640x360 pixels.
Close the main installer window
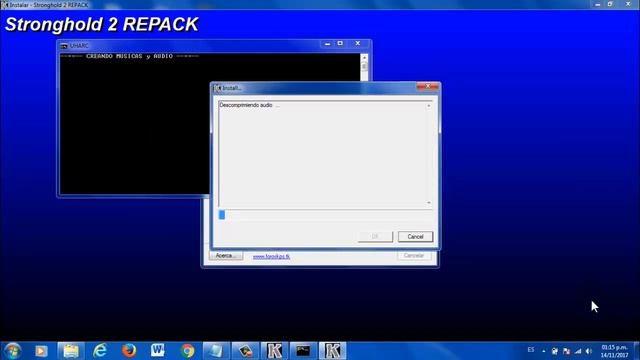click(628, 4)
